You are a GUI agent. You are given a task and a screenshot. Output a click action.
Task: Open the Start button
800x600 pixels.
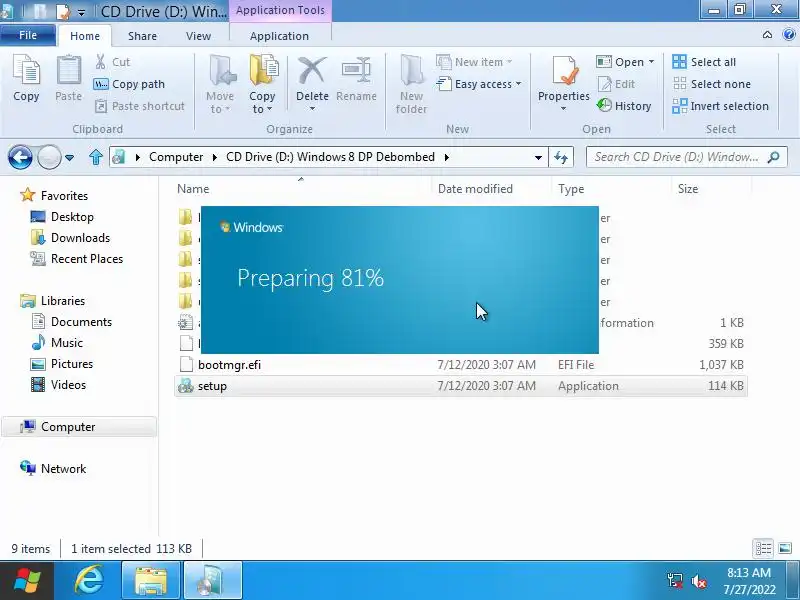click(x=27, y=581)
